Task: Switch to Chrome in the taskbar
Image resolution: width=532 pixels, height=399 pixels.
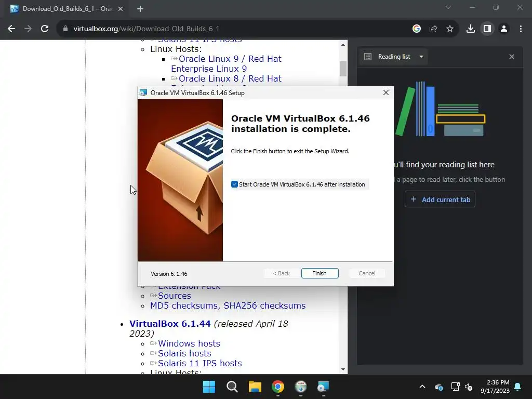Action: 278,387
